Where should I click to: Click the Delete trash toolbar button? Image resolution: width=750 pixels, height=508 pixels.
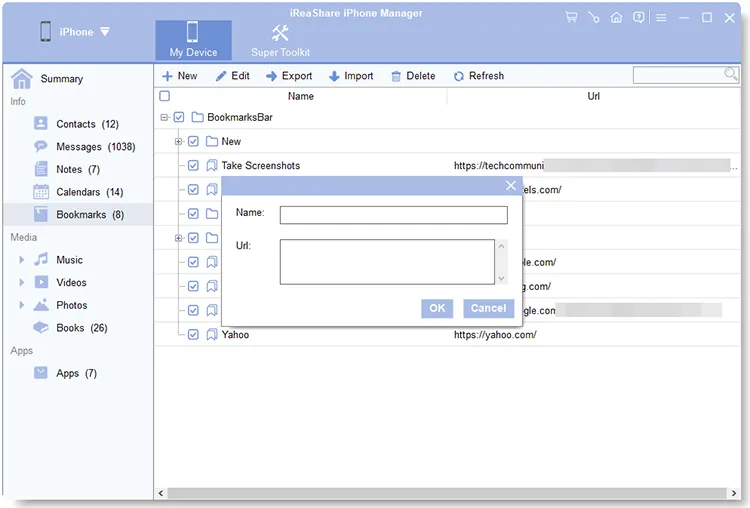[x=413, y=76]
